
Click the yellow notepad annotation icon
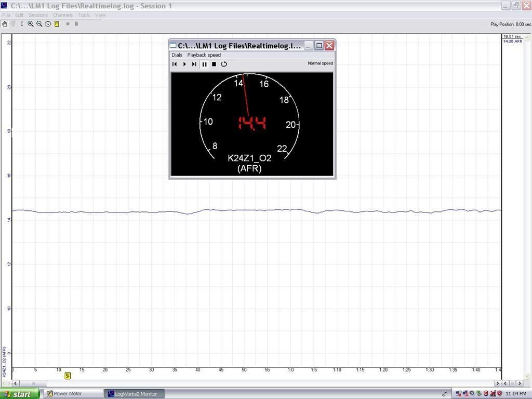pyautogui.click(x=57, y=24)
